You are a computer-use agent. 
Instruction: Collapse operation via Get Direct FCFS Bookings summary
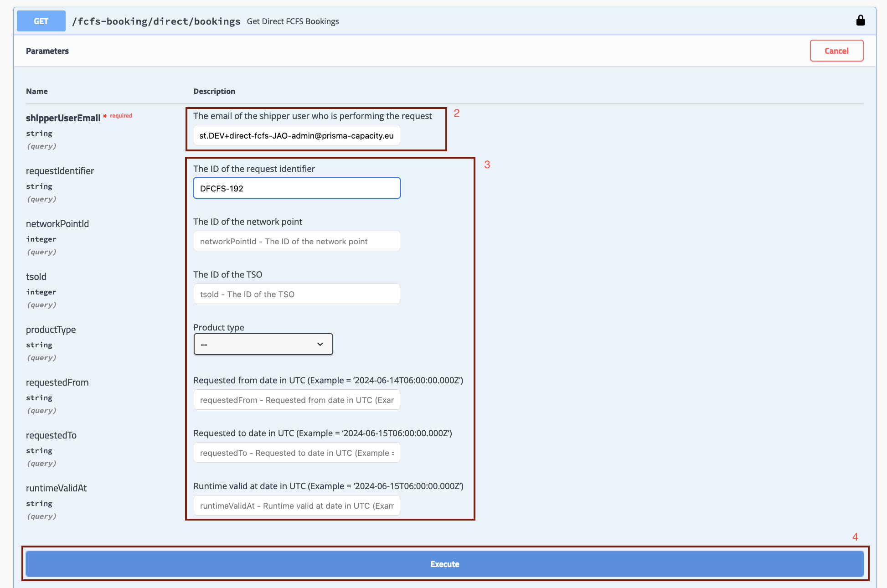coord(293,21)
